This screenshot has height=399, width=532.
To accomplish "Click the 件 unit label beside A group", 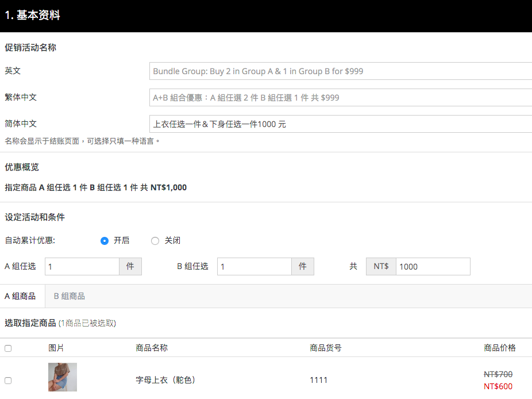I will (x=130, y=267).
